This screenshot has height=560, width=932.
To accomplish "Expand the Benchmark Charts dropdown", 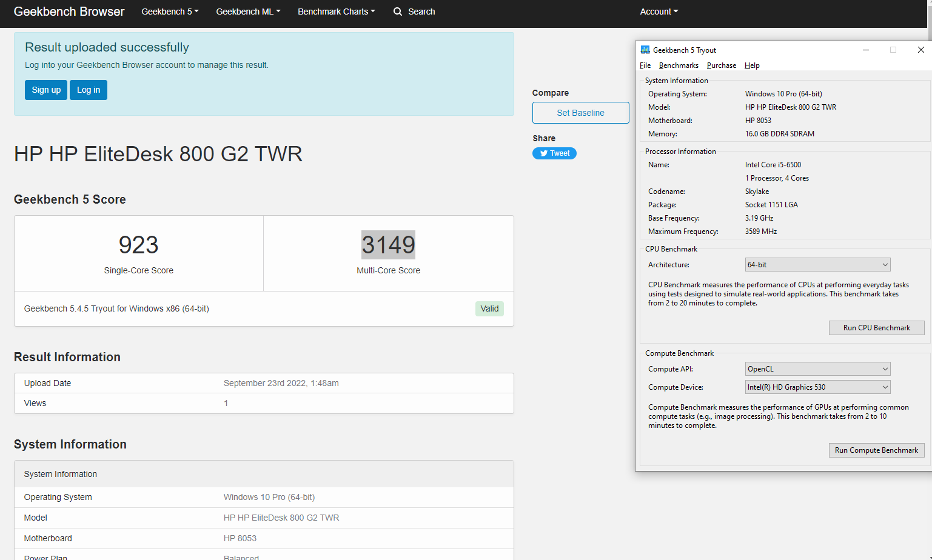I will pyautogui.click(x=337, y=12).
